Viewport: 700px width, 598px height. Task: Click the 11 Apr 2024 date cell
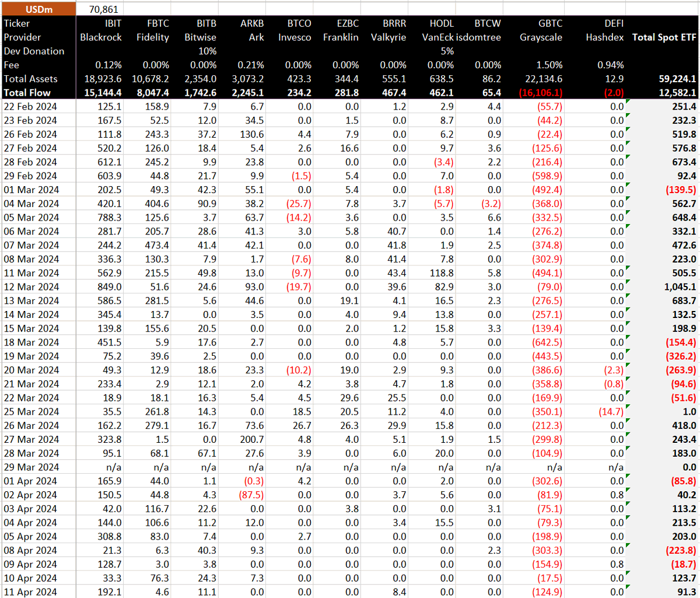31,592
